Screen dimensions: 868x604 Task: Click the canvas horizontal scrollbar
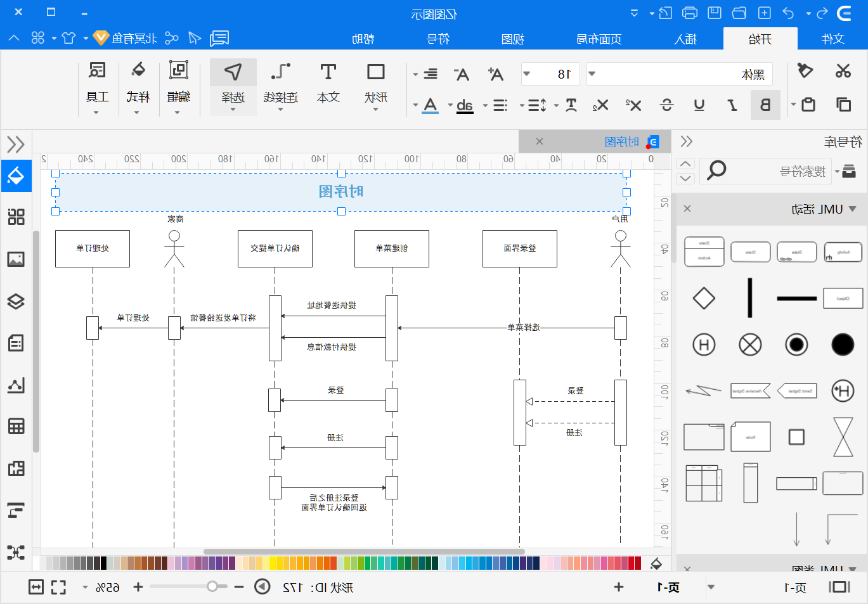pos(364,551)
